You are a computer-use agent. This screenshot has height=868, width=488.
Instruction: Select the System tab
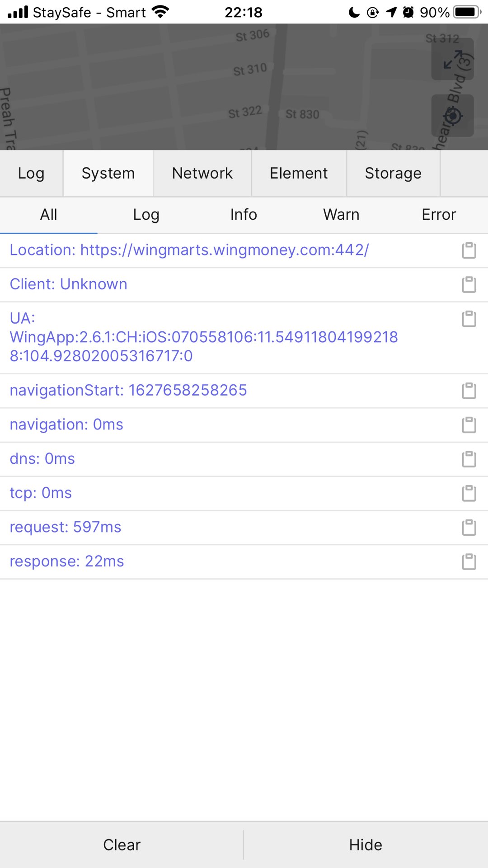108,174
